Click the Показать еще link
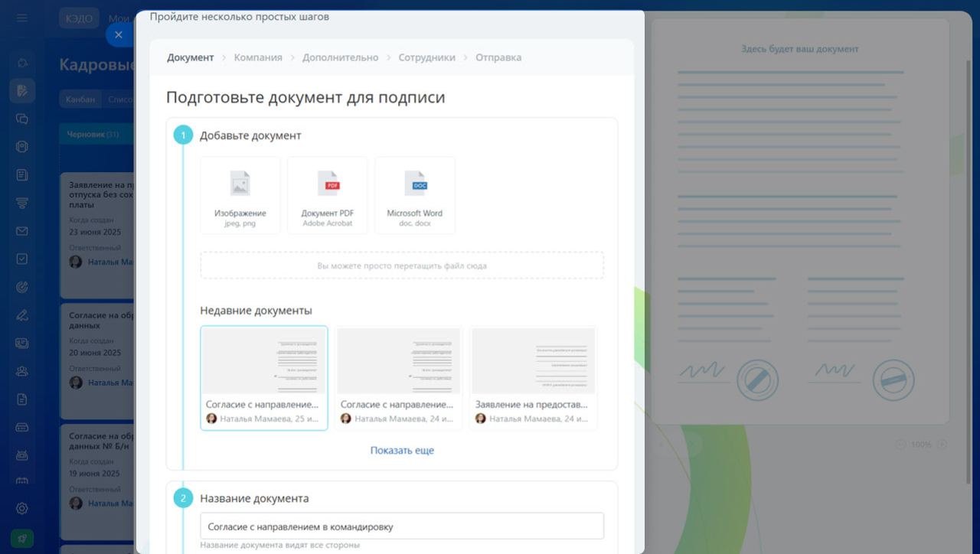 click(x=402, y=451)
